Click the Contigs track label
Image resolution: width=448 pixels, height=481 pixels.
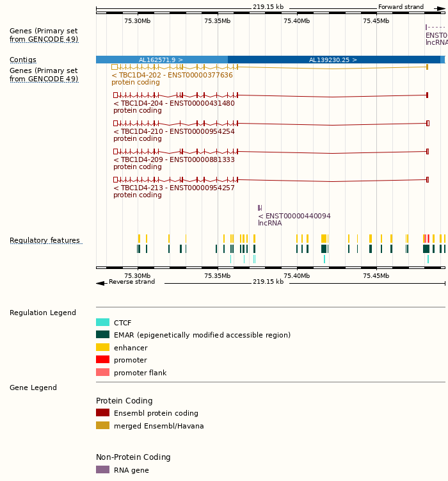[x=23, y=60]
